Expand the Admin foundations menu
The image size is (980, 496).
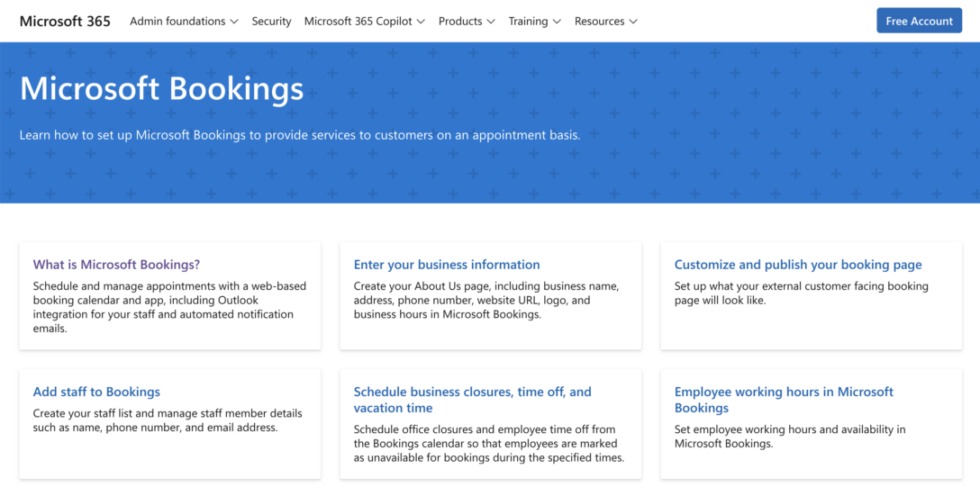184,22
